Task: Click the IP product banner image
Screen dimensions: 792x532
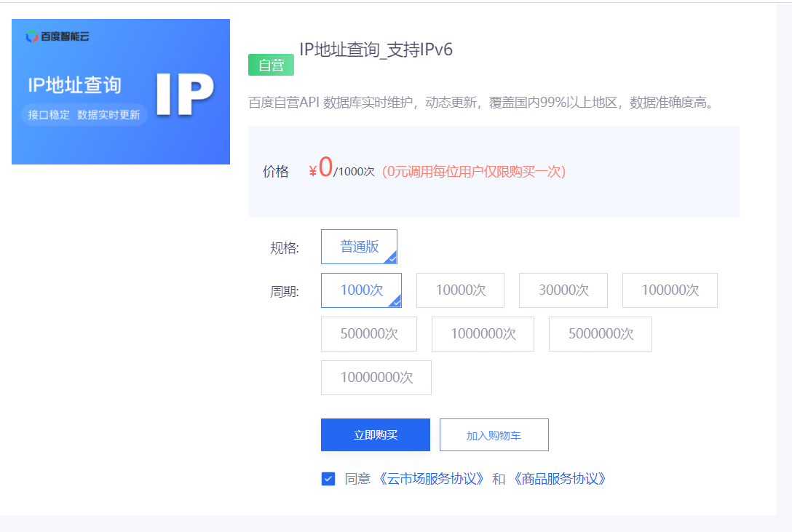Action: [120, 91]
